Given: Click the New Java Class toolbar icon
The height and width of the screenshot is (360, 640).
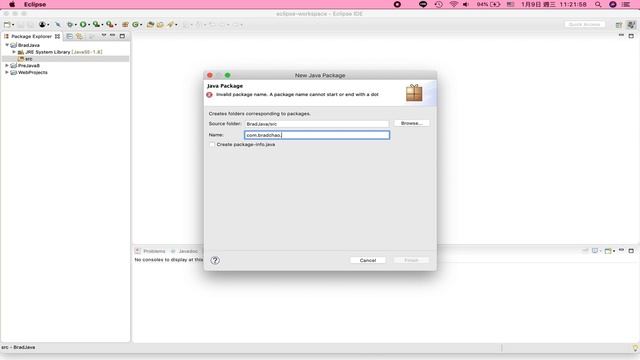Looking at the screenshot, I should (135, 24).
